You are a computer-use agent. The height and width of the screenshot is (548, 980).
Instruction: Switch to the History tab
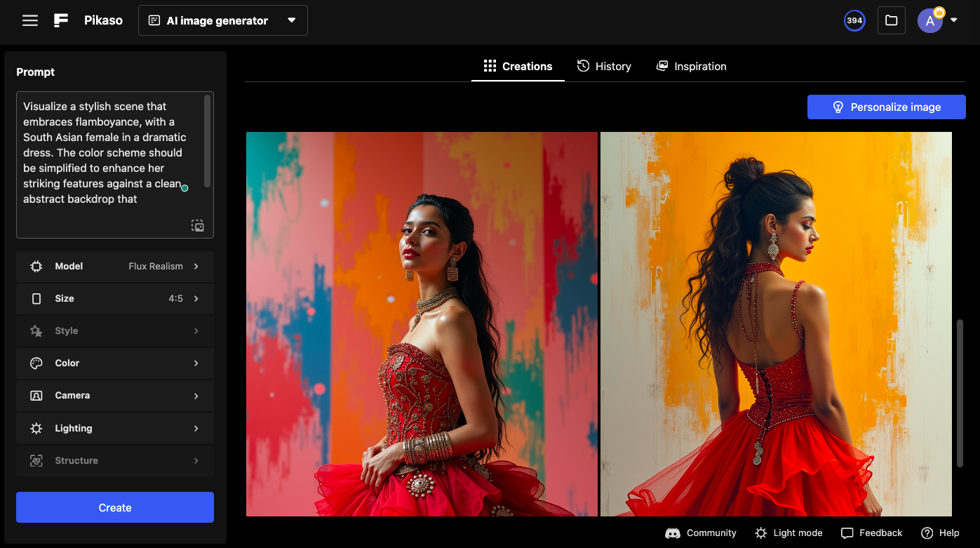point(604,65)
